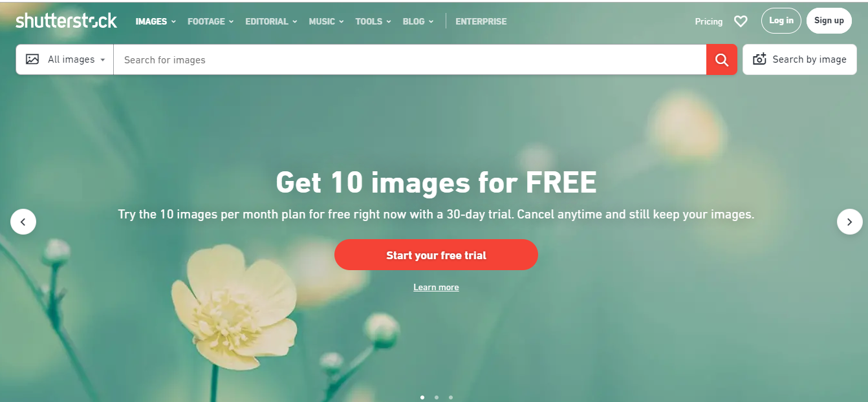Click the picture icon beside All images
The image size is (868, 402).
32,59
